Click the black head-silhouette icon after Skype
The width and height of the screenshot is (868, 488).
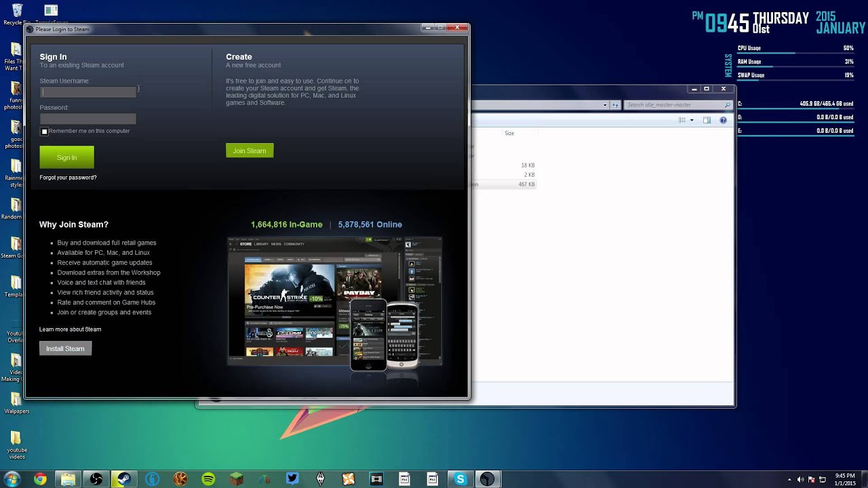coord(487,479)
